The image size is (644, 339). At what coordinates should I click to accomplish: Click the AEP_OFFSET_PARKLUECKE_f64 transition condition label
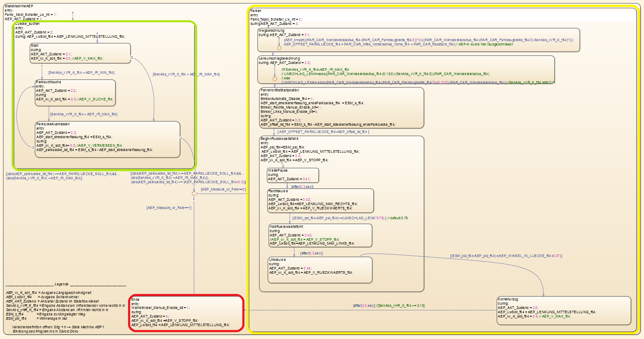(323, 132)
